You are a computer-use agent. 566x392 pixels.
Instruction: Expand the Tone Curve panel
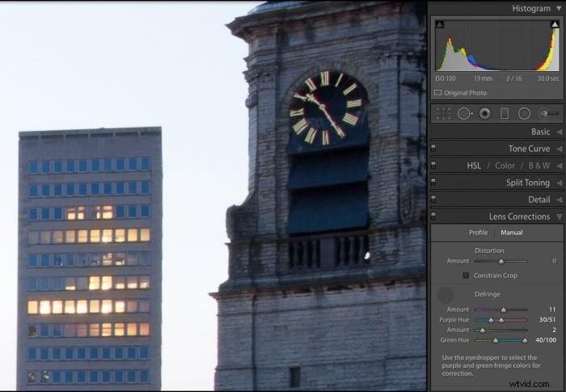pyautogui.click(x=560, y=149)
